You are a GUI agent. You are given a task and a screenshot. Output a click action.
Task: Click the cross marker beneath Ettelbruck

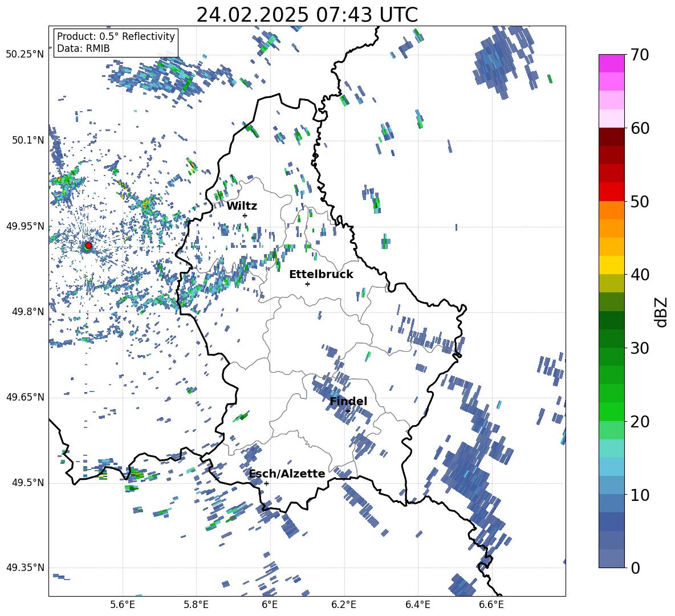tap(307, 284)
